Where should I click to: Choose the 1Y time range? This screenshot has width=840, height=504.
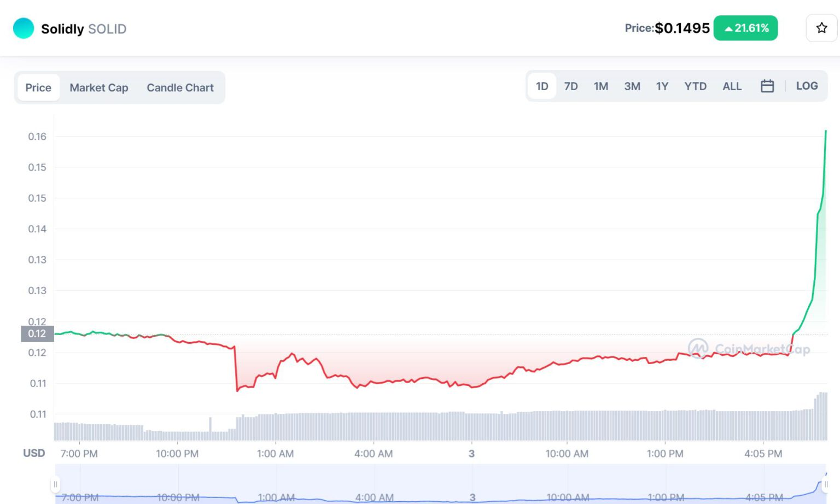662,86
